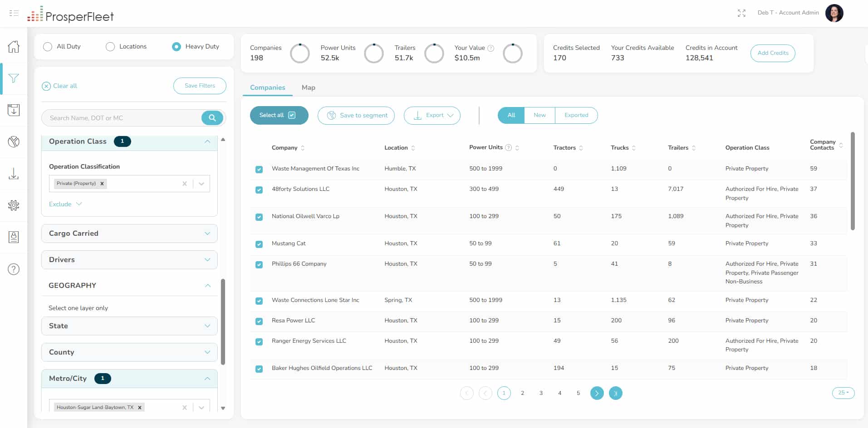Select the All Duty radio option
868x428 pixels.
tap(47, 47)
